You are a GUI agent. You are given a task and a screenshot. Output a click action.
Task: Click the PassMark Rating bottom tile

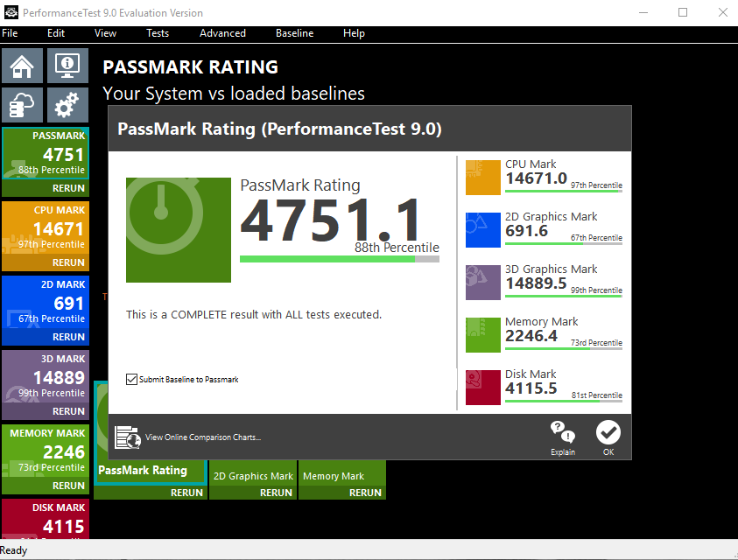pos(151,472)
